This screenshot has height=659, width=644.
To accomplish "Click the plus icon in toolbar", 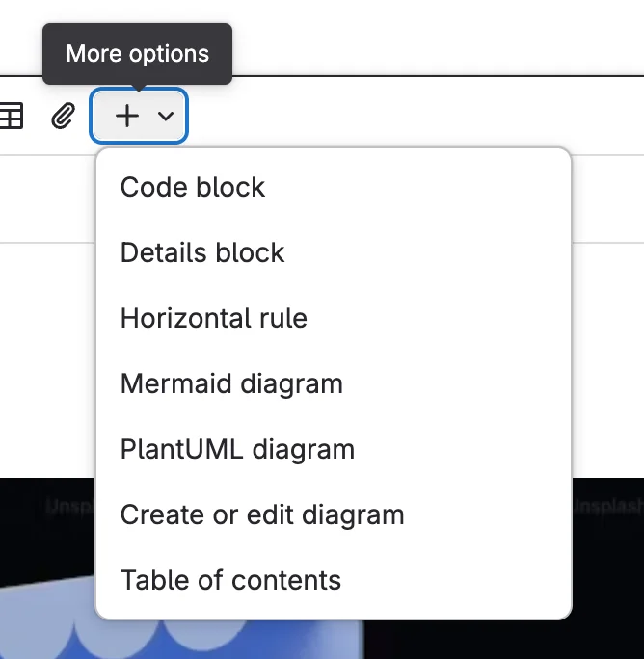I will pos(127,117).
